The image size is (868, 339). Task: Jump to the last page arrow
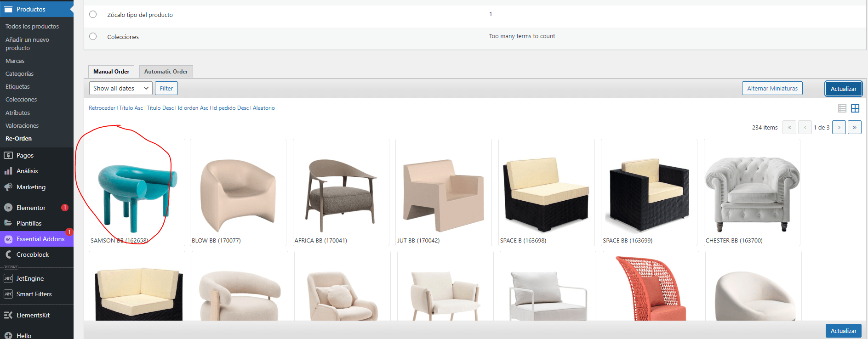[x=854, y=127]
